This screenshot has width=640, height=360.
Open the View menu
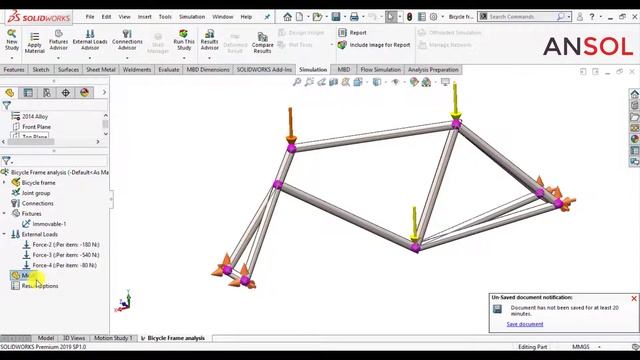click(x=124, y=17)
